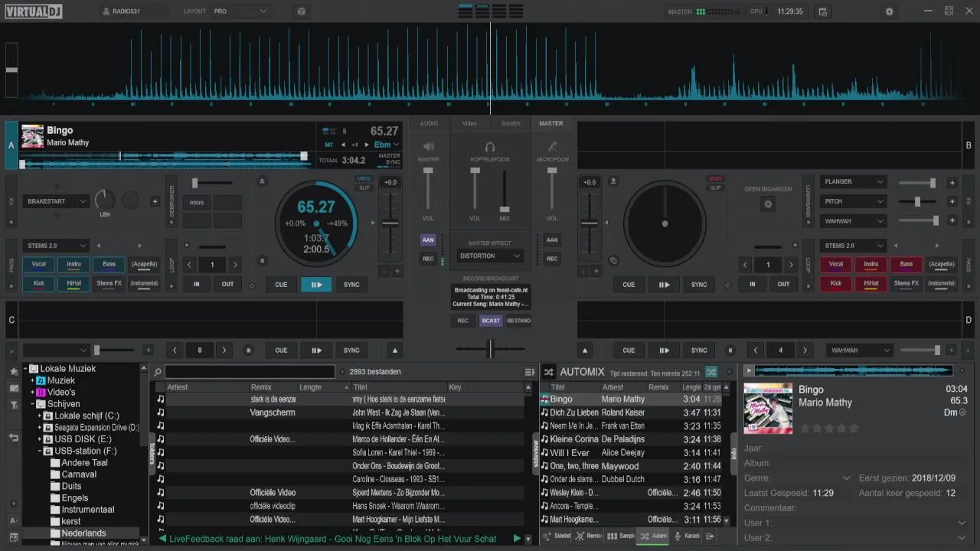Switch to the Scratch mixer tab

tap(511, 123)
